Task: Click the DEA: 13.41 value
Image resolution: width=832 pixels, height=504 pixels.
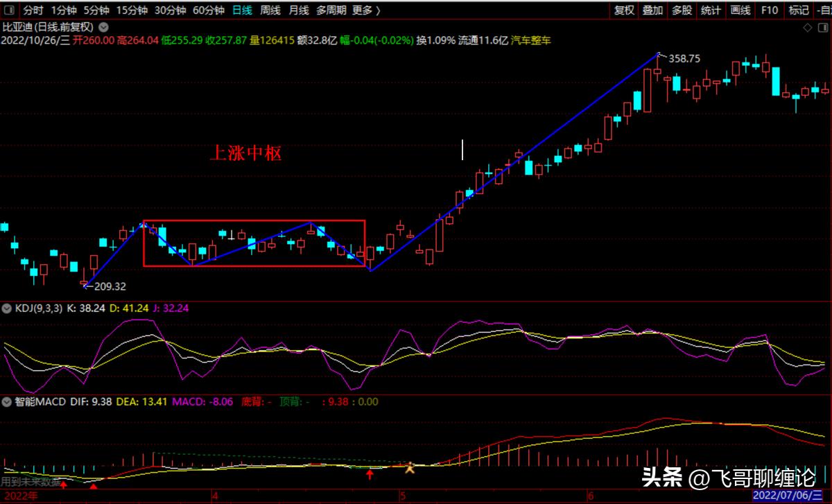Action: pyautogui.click(x=141, y=401)
